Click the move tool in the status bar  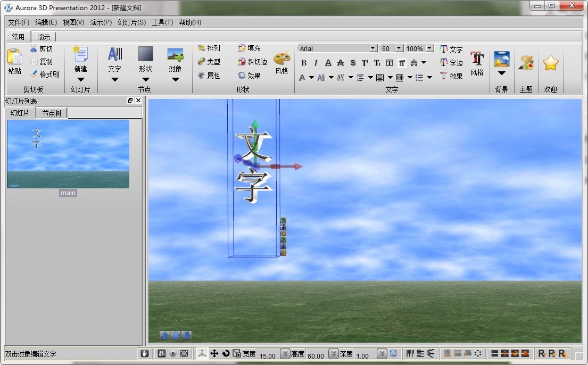click(214, 353)
